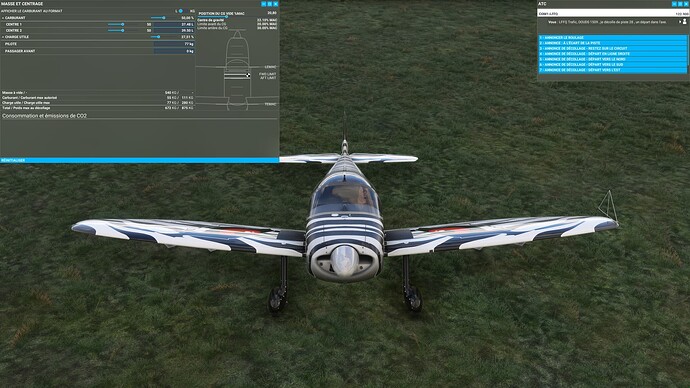Select ATC option 5 Départ vers le nord
690x388 pixels.
[612, 59]
